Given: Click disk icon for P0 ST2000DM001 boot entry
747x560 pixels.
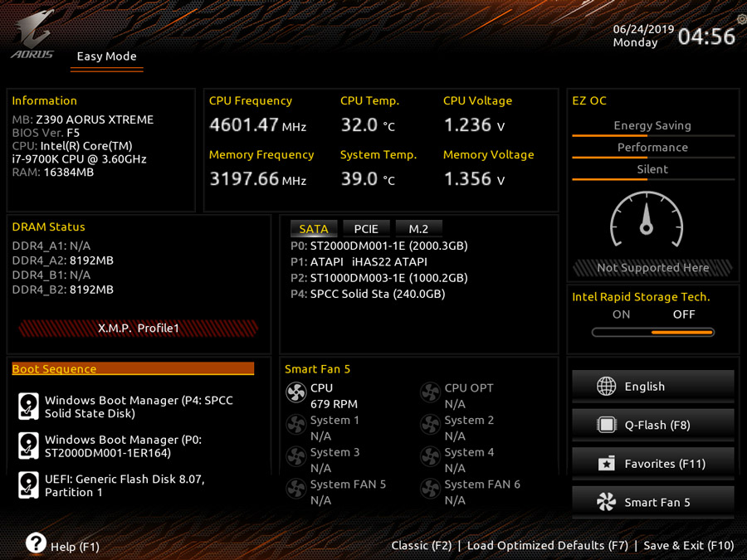Looking at the screenshot, I should click(28, 446).
